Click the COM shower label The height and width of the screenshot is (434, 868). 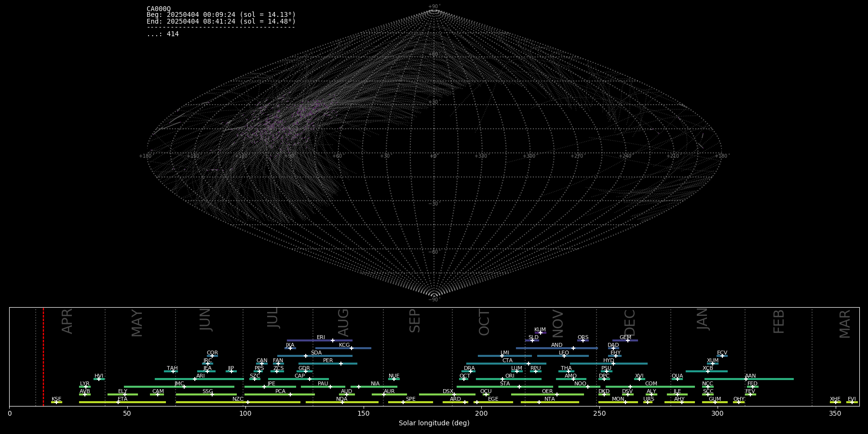(x=651, y=384)
